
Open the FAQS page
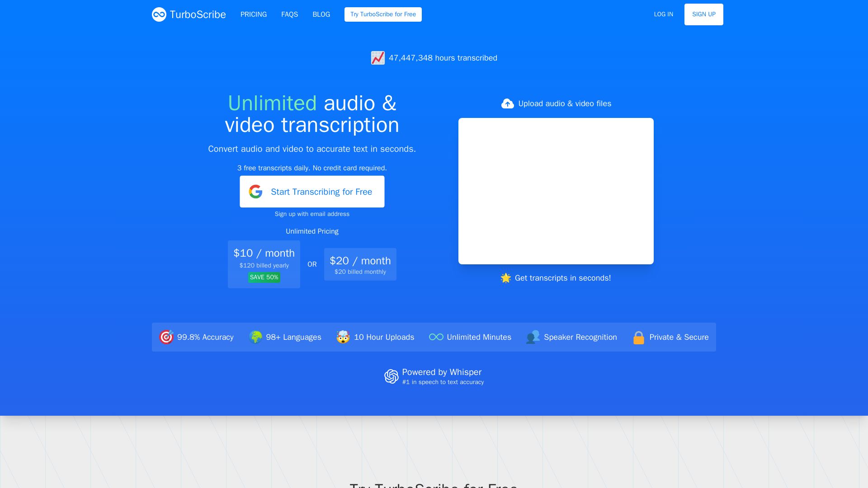click(x=289, y=14)
